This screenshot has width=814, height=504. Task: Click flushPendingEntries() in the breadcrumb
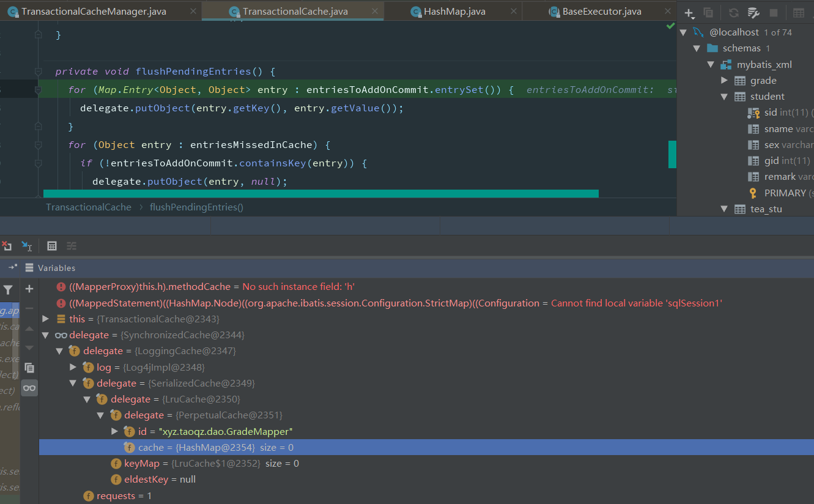coord(196,207)
